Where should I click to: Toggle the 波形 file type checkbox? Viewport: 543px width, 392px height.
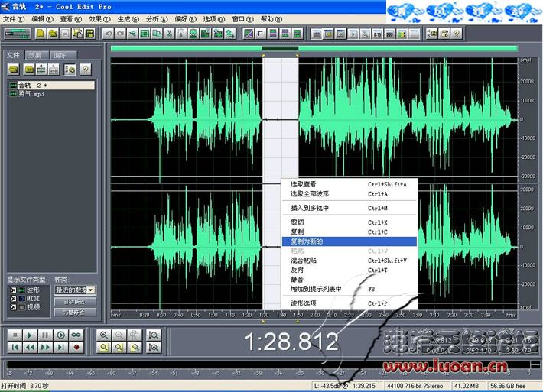tap(13, 290)
